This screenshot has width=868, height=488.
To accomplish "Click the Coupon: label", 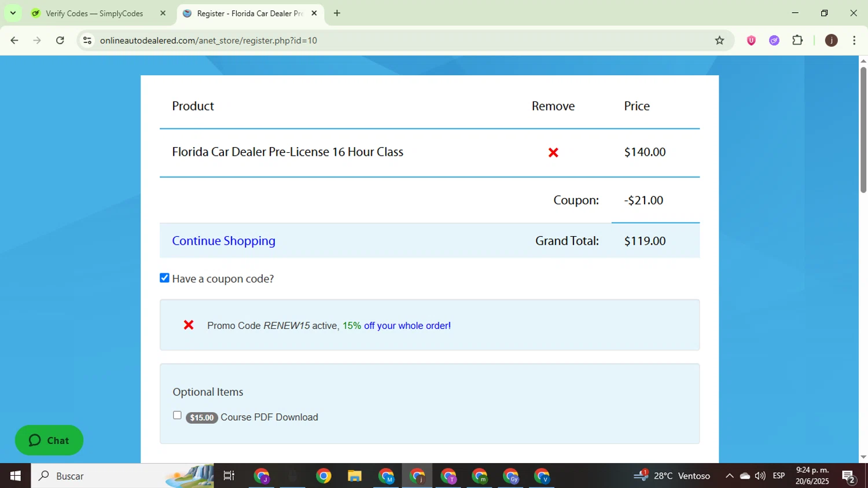I will 576,200.
